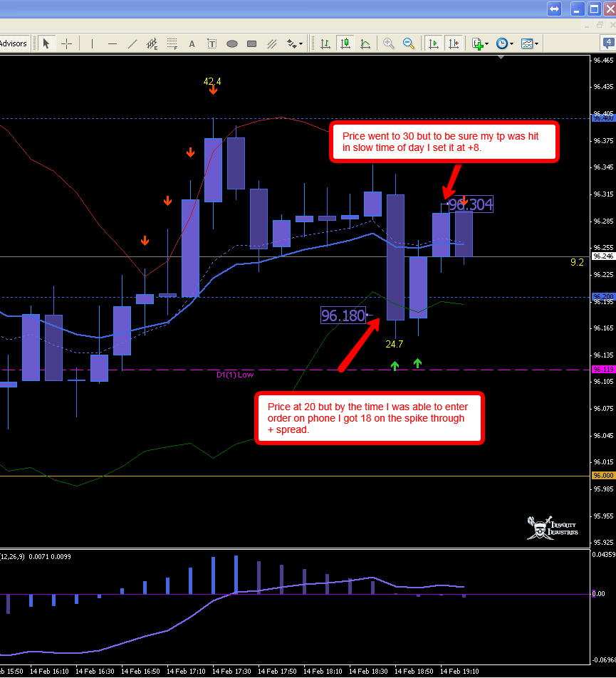Viewport: 616px width, 678px height.
Task: Select the yellow 96.000 price tag
Action: pos(603,475)
